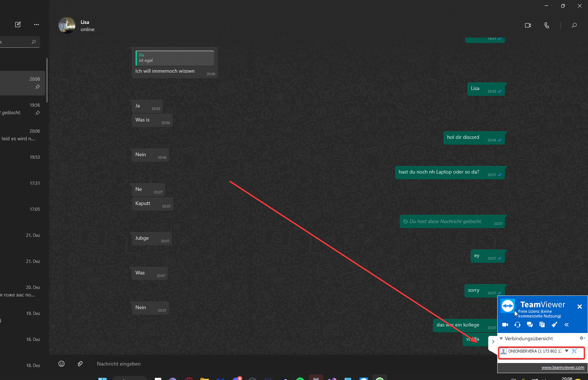This screenshot has width=588, height=380.
Task: Toggle remote control for ONIONSERVERA connection
Action: [574, 351]
